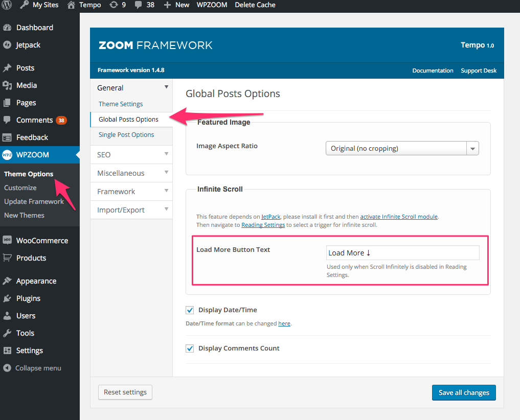The height and width of the screenshot is (420, 520).
Task: Click the Users person icon
Action: tap(7, 316)
